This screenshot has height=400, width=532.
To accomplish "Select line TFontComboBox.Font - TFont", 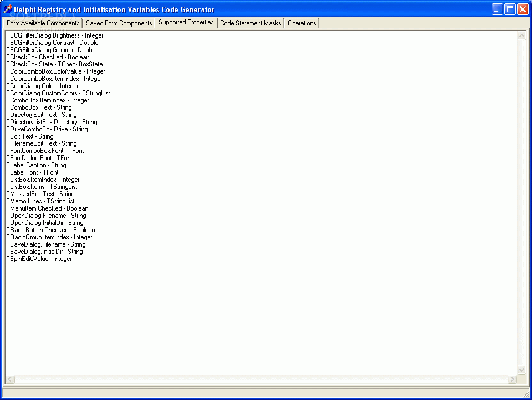I will [x=45, y=151].
